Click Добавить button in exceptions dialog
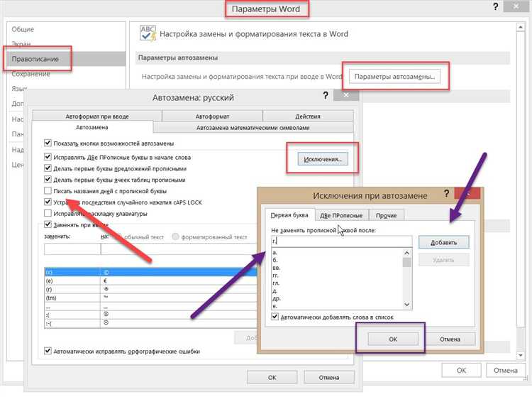Image resolution: width=532 pixels, height=397 pixels. [x=444, y=242]
